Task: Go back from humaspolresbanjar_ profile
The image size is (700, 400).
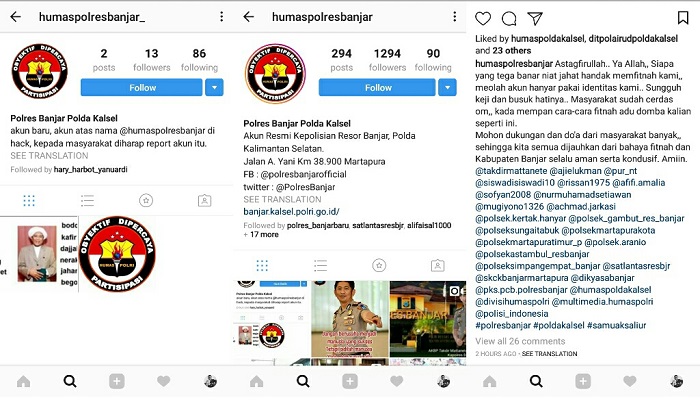Action: [16, 17]
